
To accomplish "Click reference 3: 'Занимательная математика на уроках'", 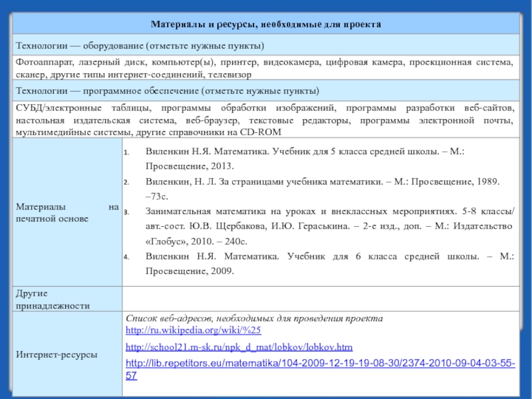I will 330,226.
